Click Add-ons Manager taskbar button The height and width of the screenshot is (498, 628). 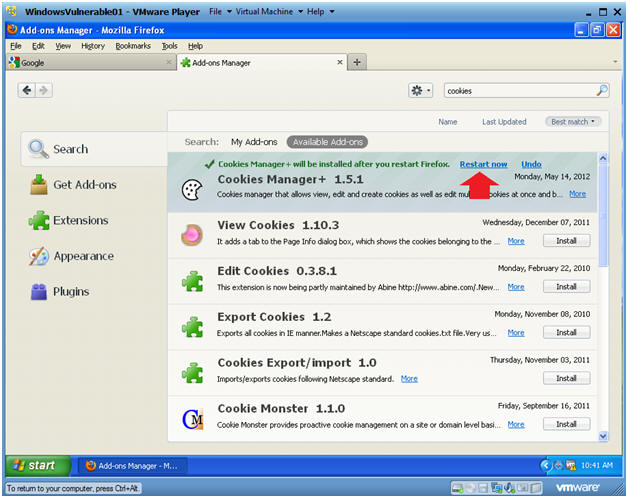pos(132,466)
